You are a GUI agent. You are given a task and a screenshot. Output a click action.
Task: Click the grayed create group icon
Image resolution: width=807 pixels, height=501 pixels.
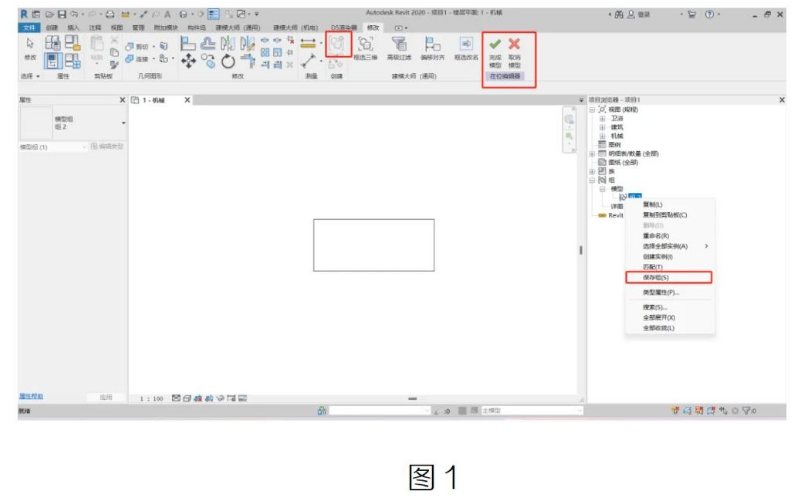point(338,44)
